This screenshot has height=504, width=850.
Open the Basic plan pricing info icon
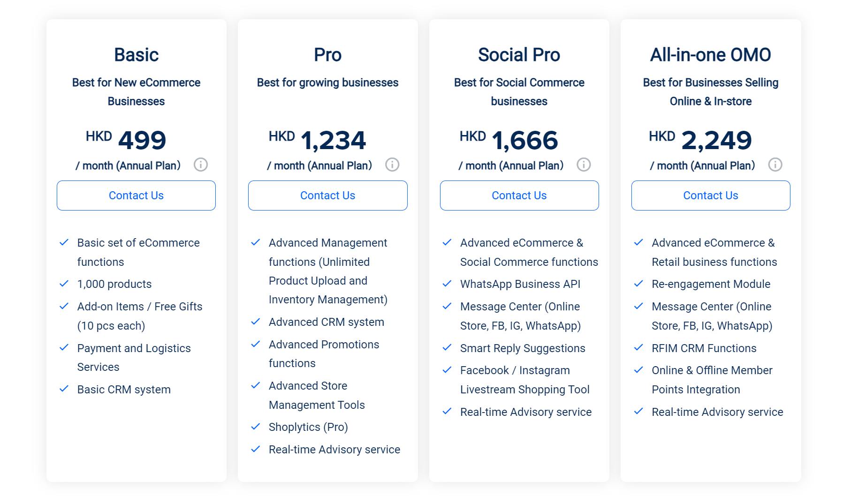tap(201, 165)
